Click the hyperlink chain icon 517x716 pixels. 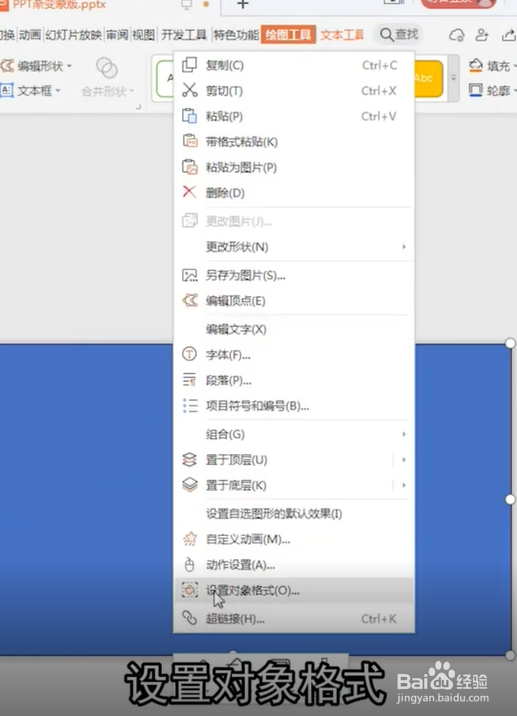point(190,618)
